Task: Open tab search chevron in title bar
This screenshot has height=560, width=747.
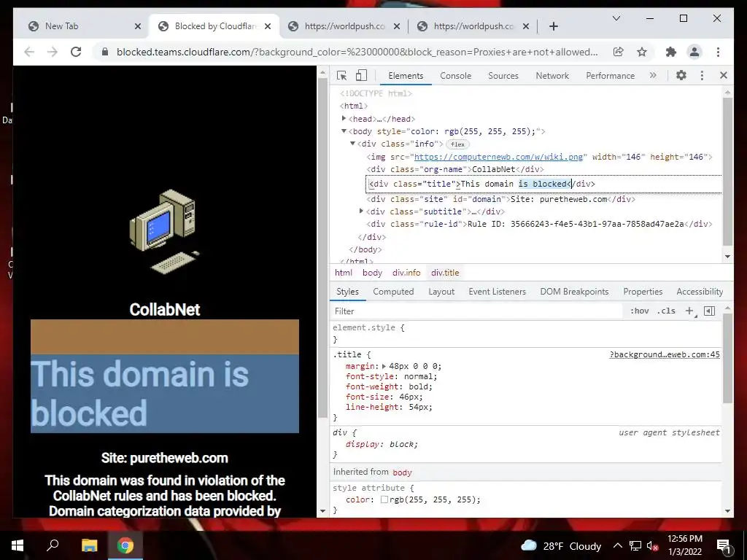Action: (x=616, y=18)
